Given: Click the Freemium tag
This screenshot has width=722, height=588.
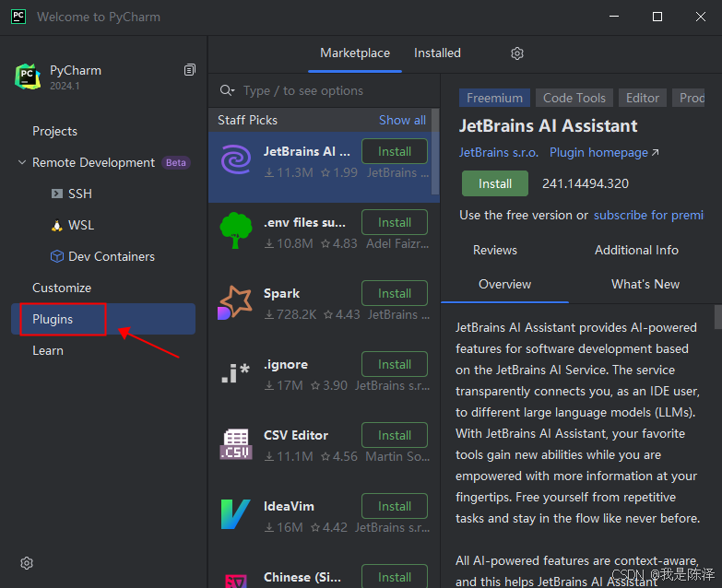Looking at the screenshot, I should [x=494, y=98].
